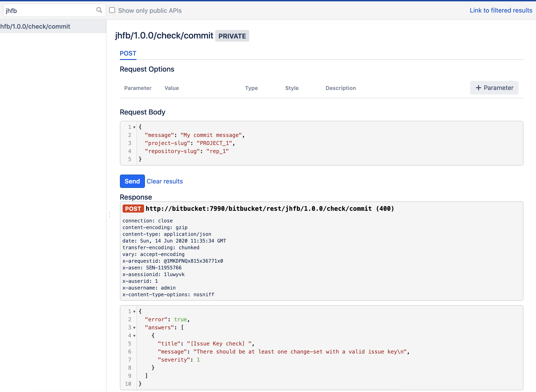This screenshot has height=392, width=536.
Task: Collapse response line 4 object fold arrow
Action: tap(134, 336)
